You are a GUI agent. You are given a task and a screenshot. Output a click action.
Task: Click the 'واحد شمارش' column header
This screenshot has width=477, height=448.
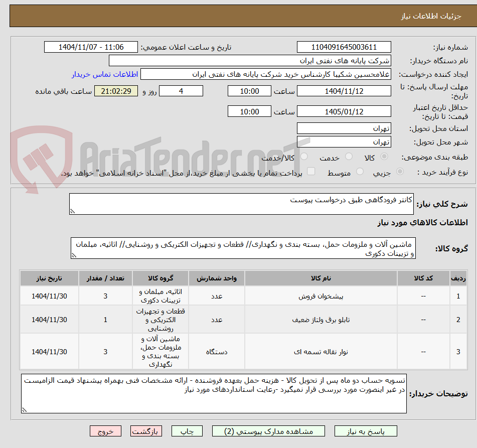coord(217,278)
